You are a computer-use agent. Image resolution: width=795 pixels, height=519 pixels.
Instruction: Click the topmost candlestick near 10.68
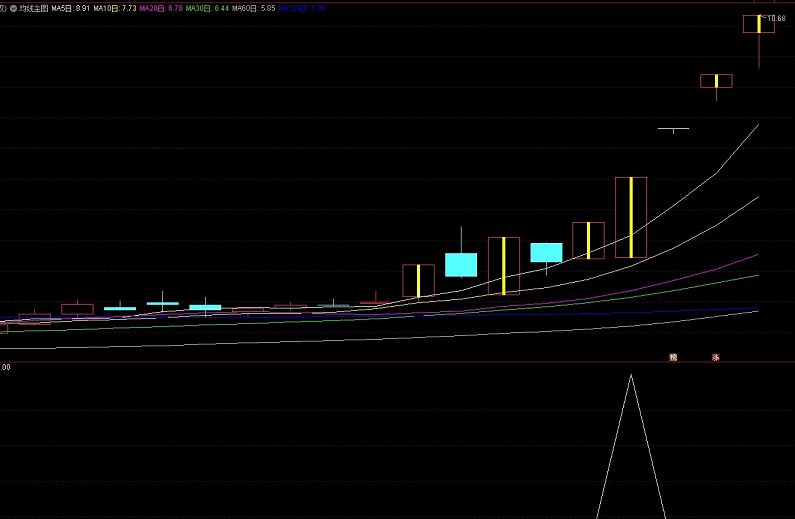[759, 24]
